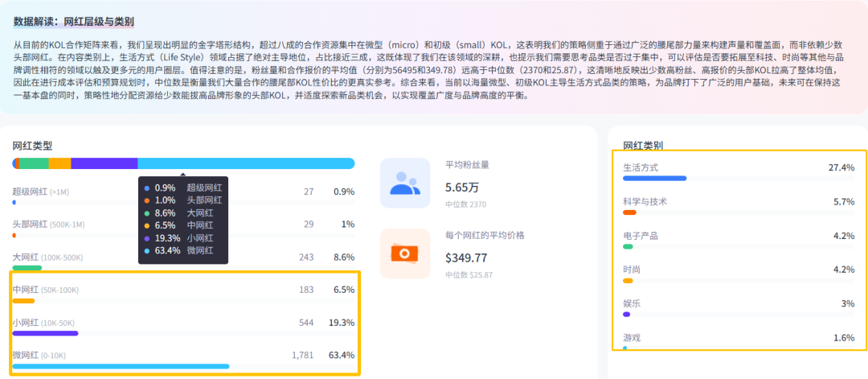Select the 超级网红 (>1M) row label

(40, 192)
